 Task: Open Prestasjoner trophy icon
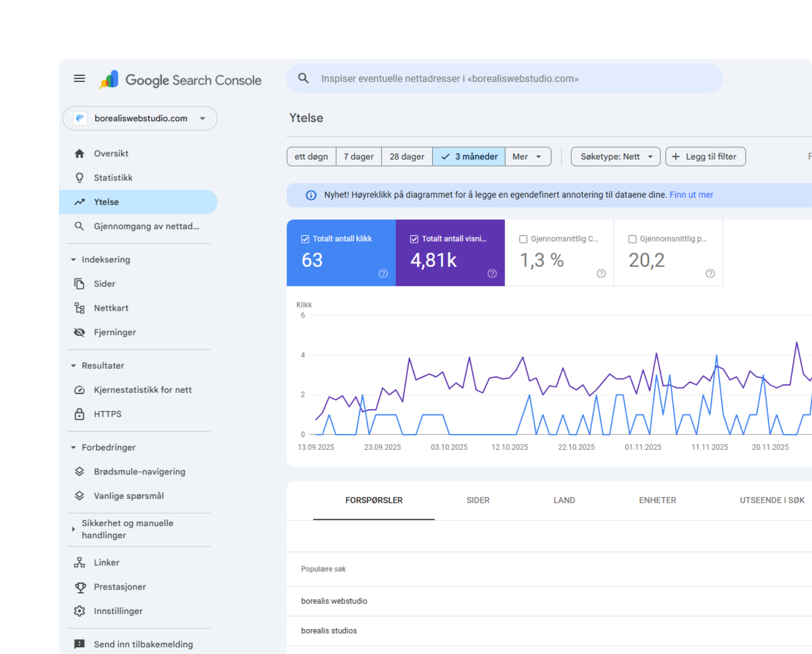pos(79,587)
